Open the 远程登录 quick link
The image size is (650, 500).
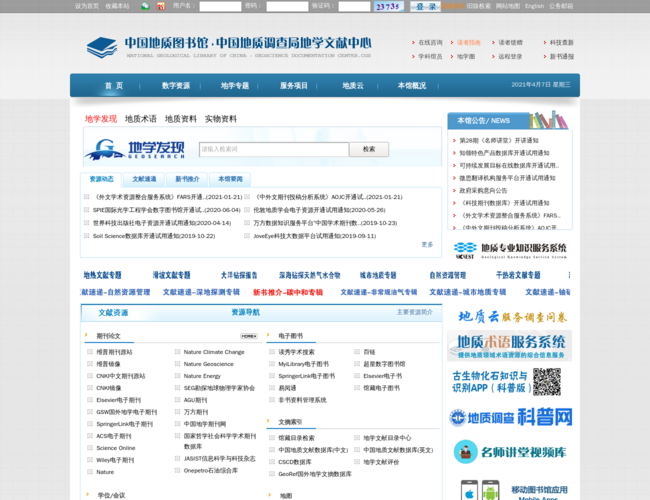click(510, 56)
